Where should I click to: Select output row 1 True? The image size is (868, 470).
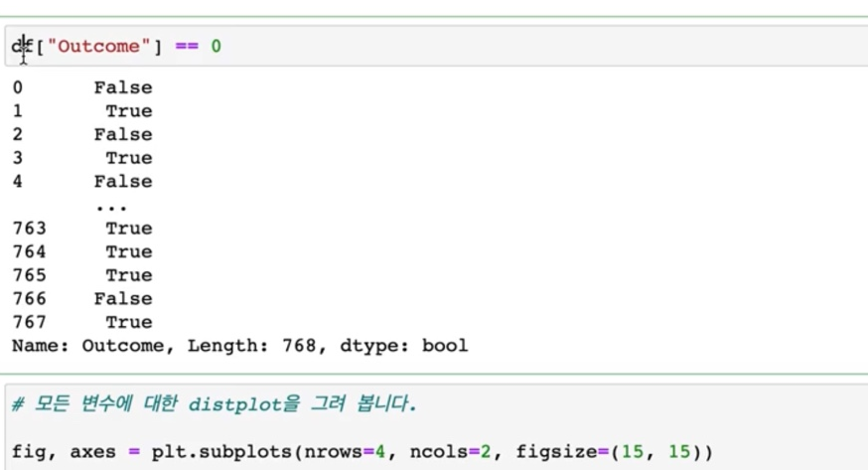[82, 110]
